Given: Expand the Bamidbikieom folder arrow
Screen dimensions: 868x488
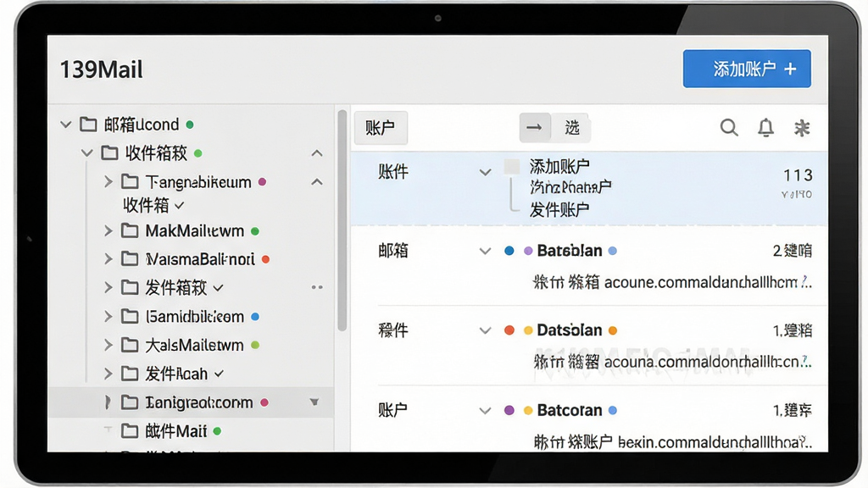Looking at the screenshot, I should pyautogui.click(x=108, y=317).
